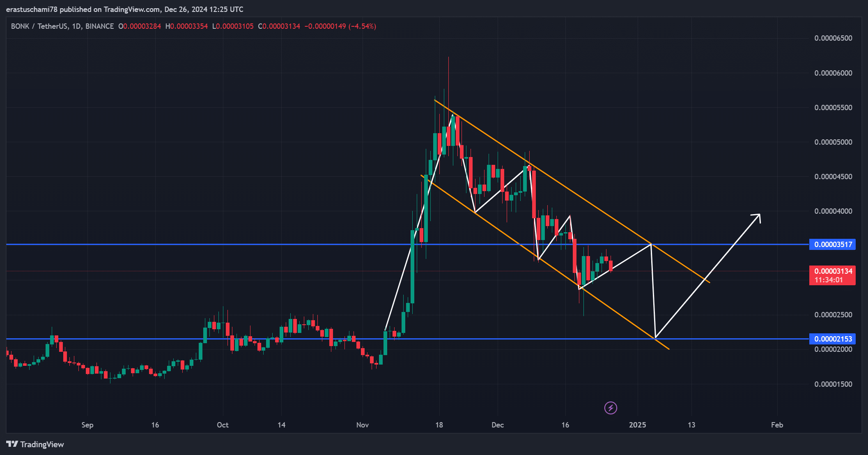Click the Feb date label on time axis
868x455 pixels.
777,425
